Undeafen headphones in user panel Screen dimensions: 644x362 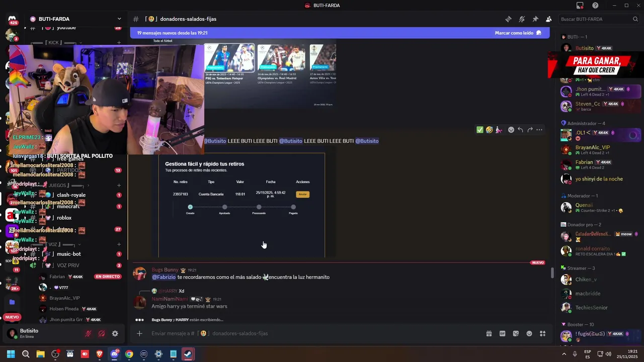pos(102,333)
